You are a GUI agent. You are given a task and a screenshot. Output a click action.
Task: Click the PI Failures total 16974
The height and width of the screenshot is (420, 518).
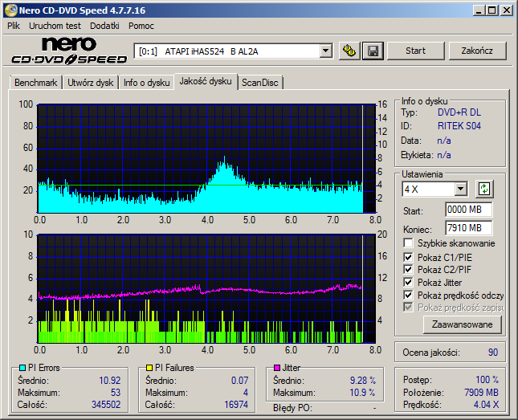[236, 405]
